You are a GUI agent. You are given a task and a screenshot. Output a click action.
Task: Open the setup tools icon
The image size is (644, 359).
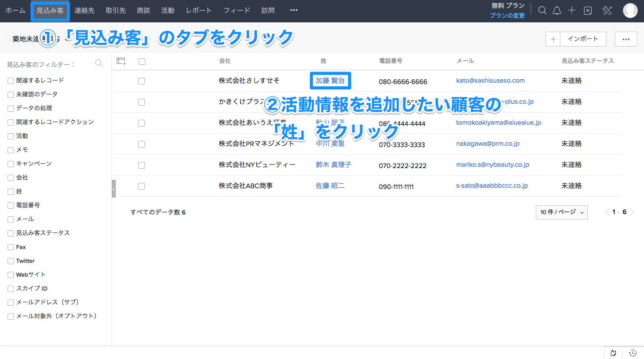point(607,11)
